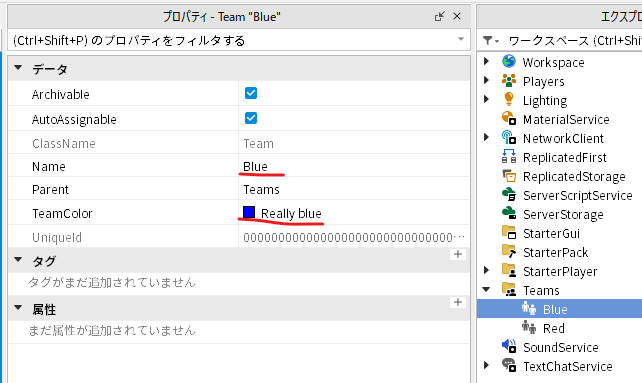Click the ClassName value Team
This screenshot has height=383, width=642.
(258, 143)
